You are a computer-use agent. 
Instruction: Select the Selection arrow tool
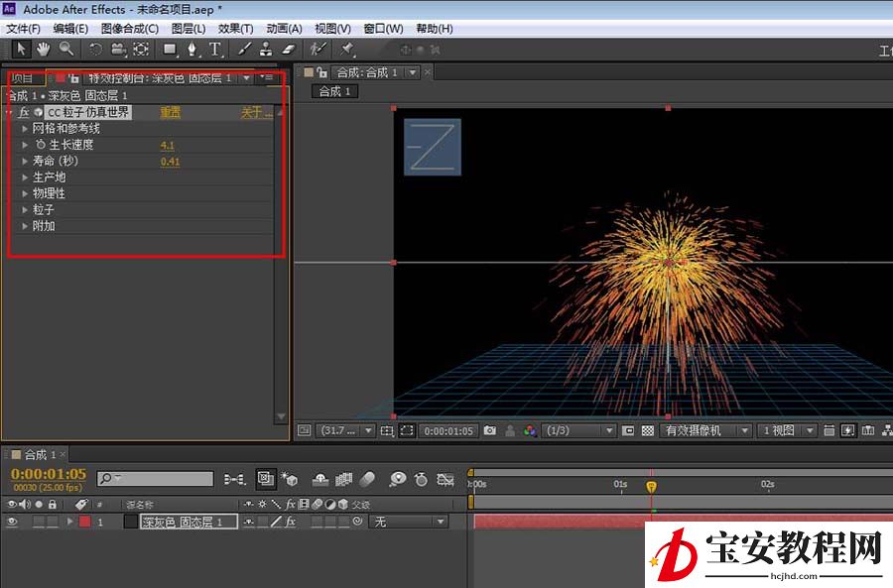21,49
